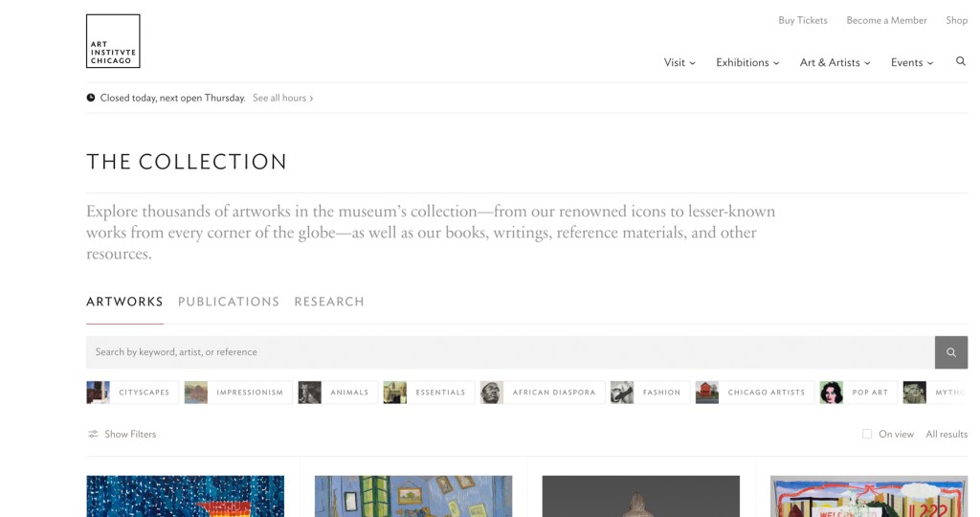The width and height of the screenshot is (980, 517).
Task: Expand the Exhibitions dropdown menu
Action: click(x=747, y=63)
